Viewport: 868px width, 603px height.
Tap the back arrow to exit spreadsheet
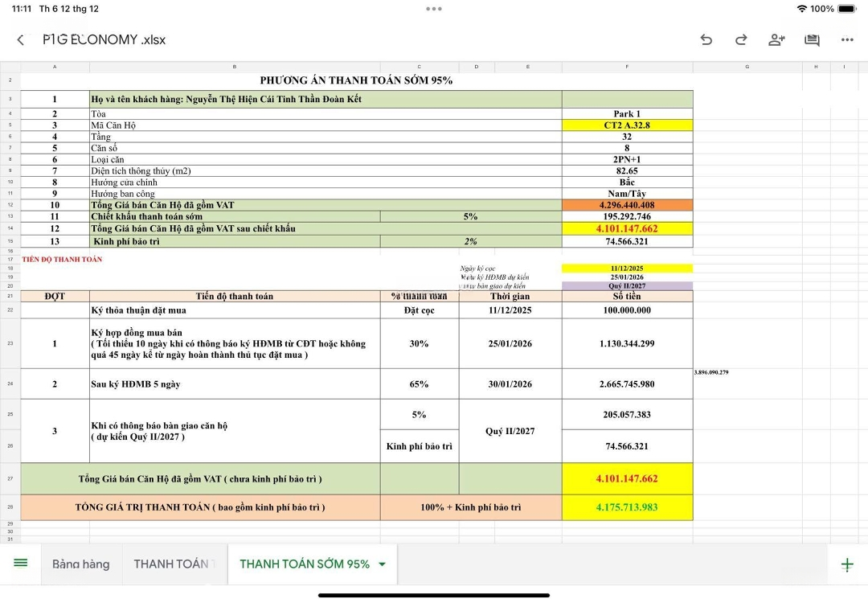21,40
